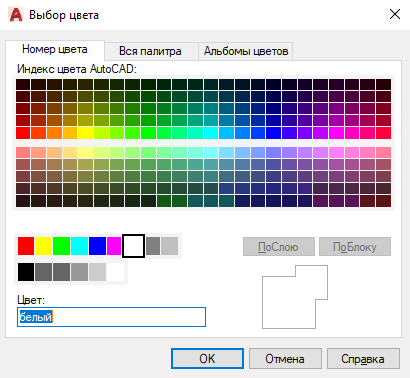Switch to the Номер цвета tab
The image size is (410, 378).
55,49
